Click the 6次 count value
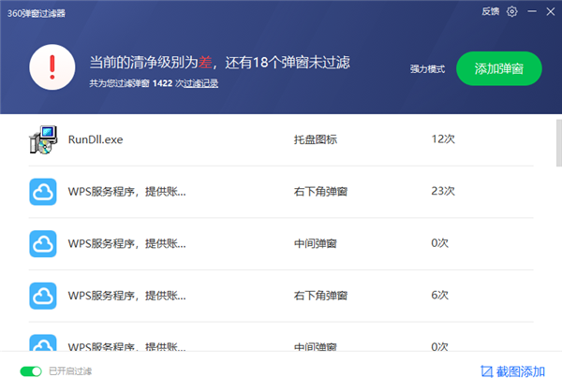This screenshot has height=392, width=562. [440, 295]
